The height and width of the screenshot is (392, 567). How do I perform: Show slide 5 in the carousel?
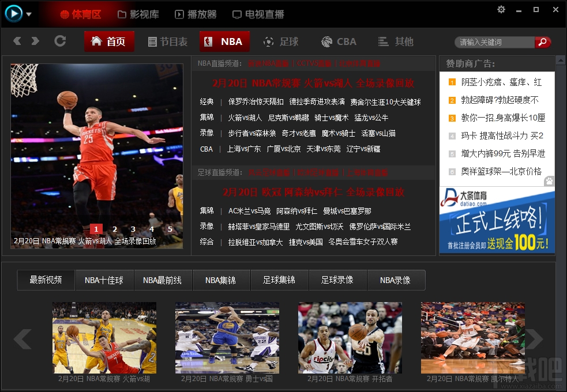(x=170, y=229)
